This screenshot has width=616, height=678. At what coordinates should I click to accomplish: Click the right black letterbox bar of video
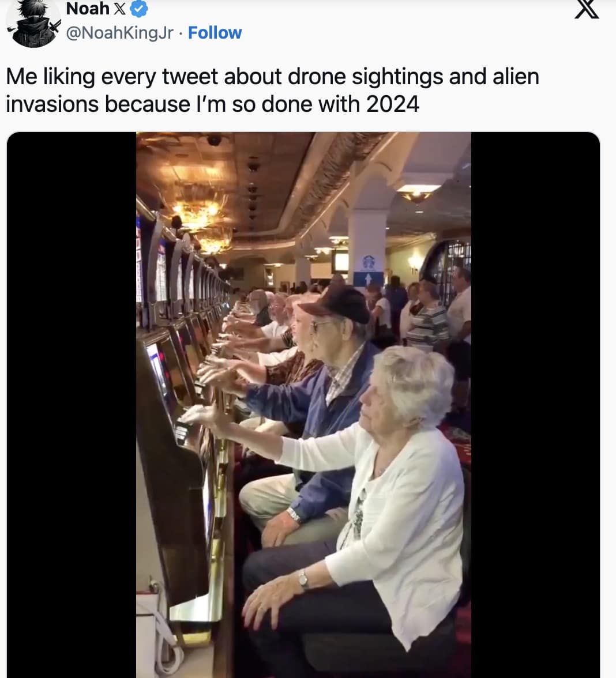535,405
